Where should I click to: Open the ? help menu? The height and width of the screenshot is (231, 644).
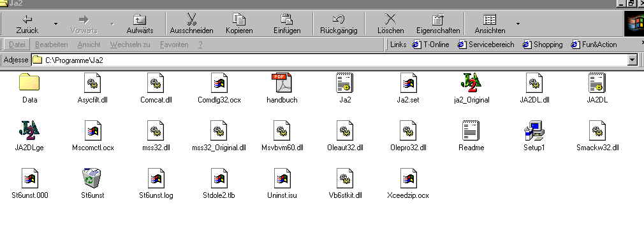pyautogui.click(x=200, y=45)
